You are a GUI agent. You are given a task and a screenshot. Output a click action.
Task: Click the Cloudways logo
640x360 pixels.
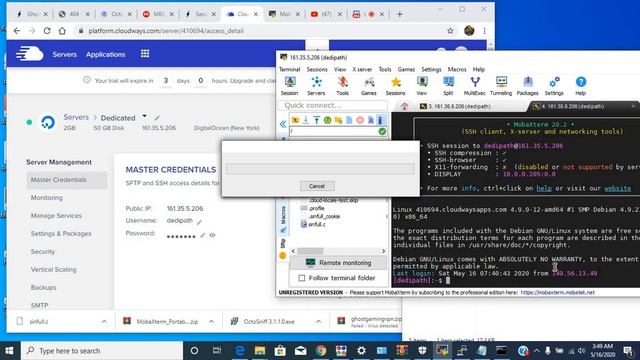click(29, 54)
